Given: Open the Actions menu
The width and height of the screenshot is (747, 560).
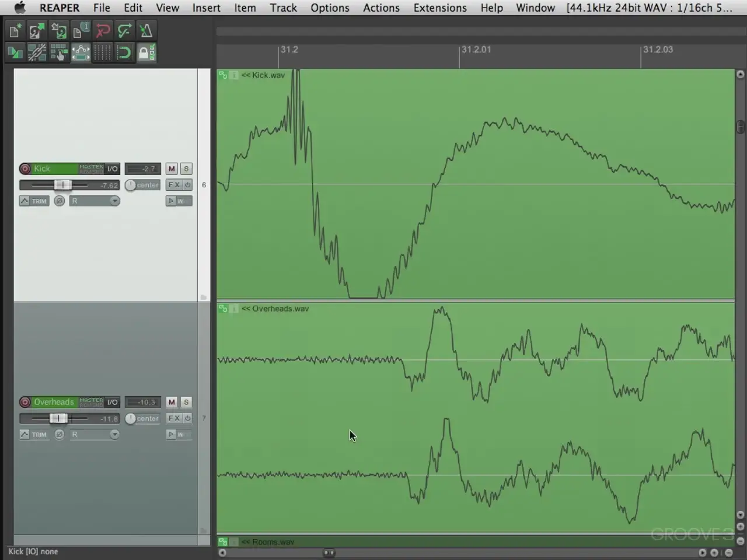Looking at the screenshot, I should pyautogui.click(x=382, y=8).
